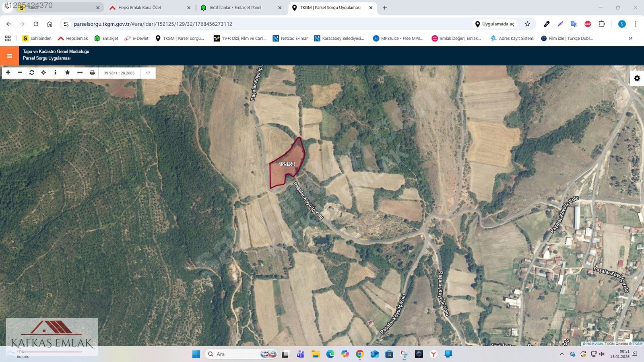Open the apps grid shortcut

8,38
